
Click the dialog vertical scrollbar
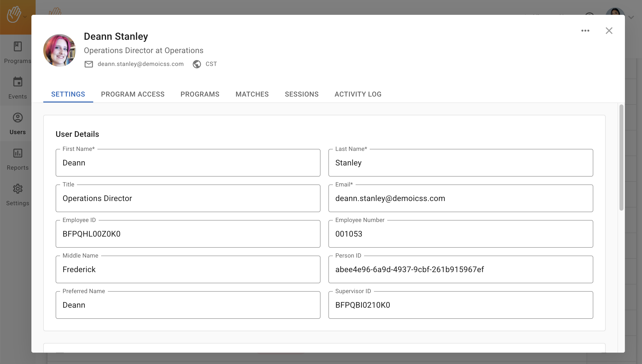[x=621, y=158]
